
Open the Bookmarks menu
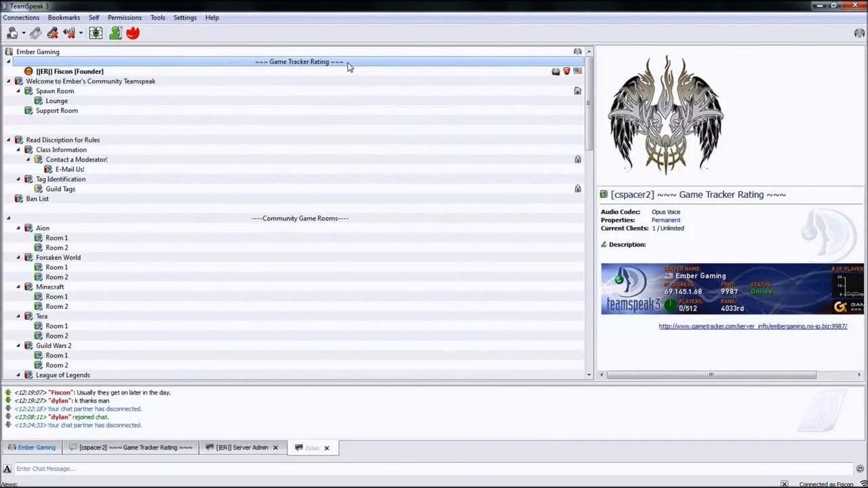(x=64, y=18)
